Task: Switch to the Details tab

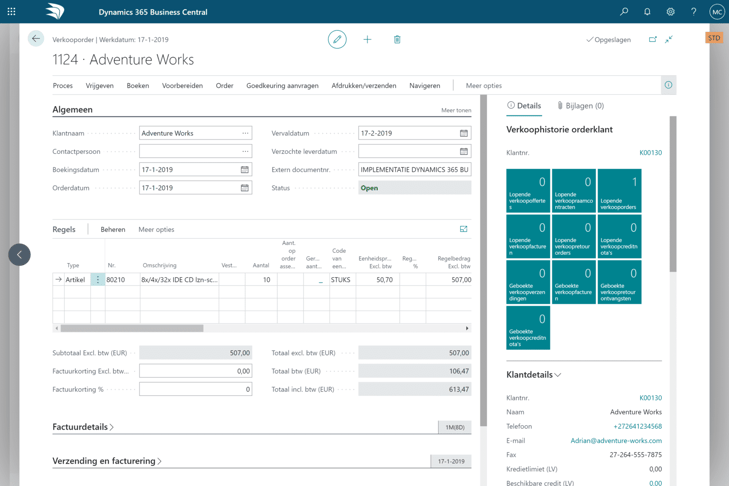Action: coord(524,106)
